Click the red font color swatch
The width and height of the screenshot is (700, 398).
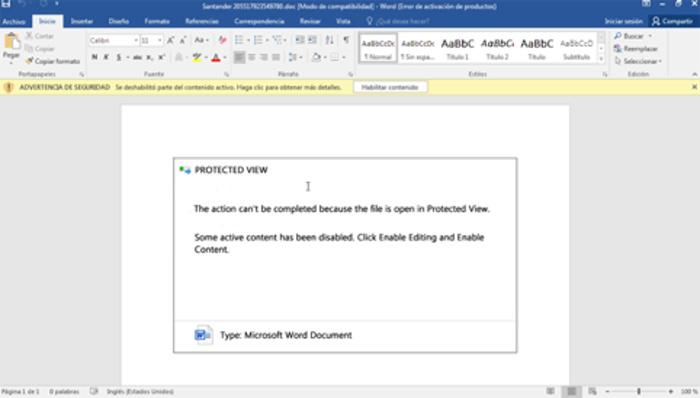[x=216, y=57]
